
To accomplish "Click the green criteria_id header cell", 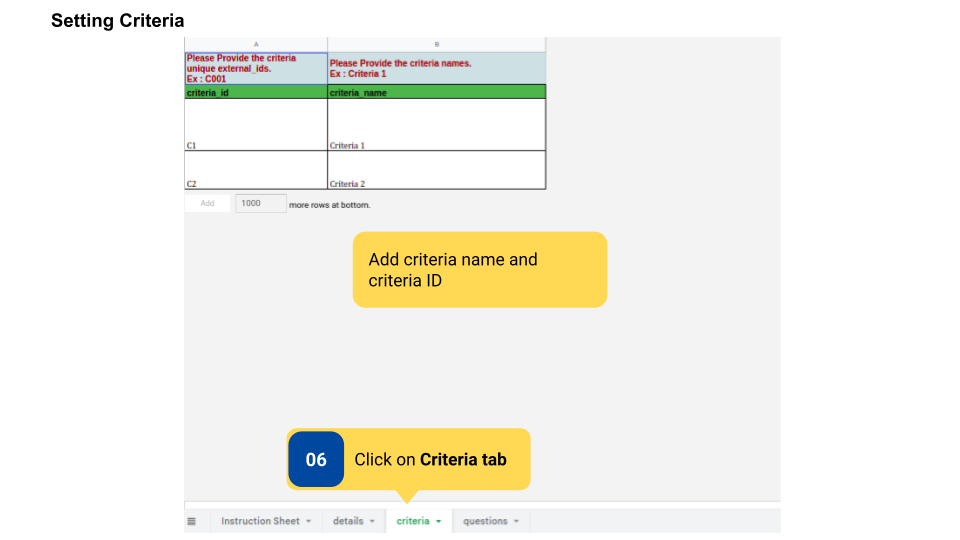I will [256, 92].
